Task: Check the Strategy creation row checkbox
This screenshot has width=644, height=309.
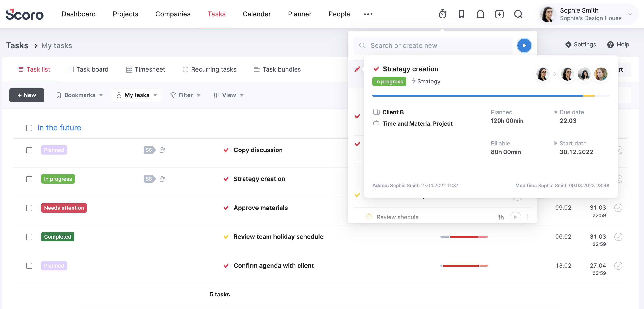Action: [29, 179]
